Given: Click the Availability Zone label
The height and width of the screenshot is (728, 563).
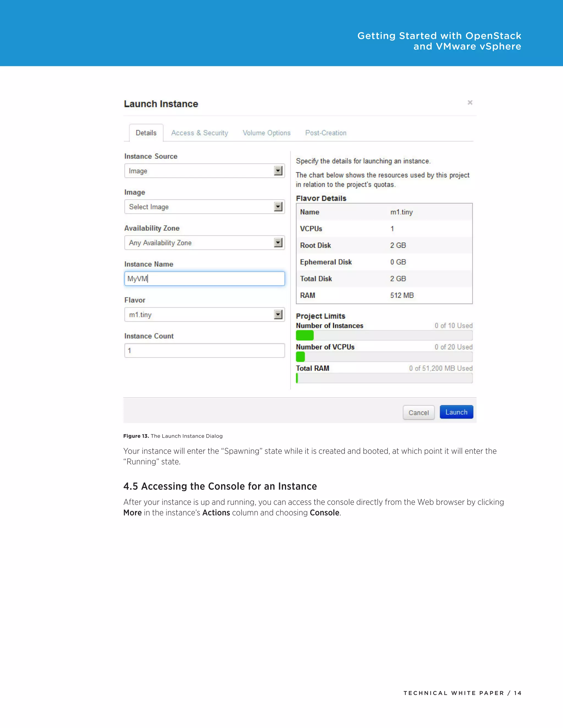Looking at the screenshot, I should [152, 228].
